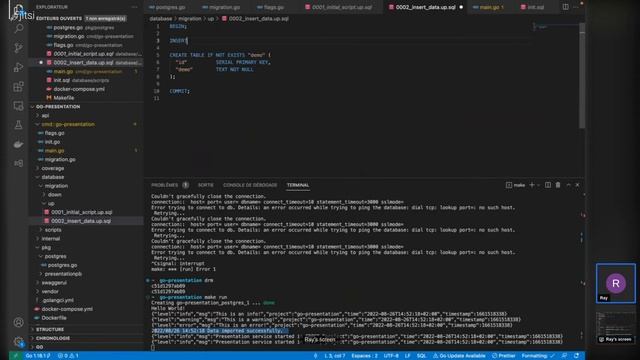This screenshot has width=640, height=360.
Task: Switch to main.go editor tab
Action: tap(488, 7)
